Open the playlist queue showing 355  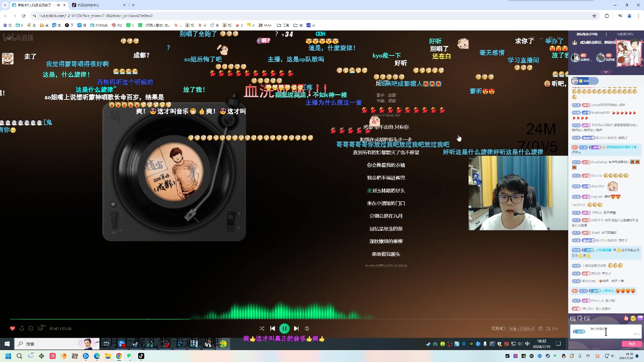[x=552, y=328]
